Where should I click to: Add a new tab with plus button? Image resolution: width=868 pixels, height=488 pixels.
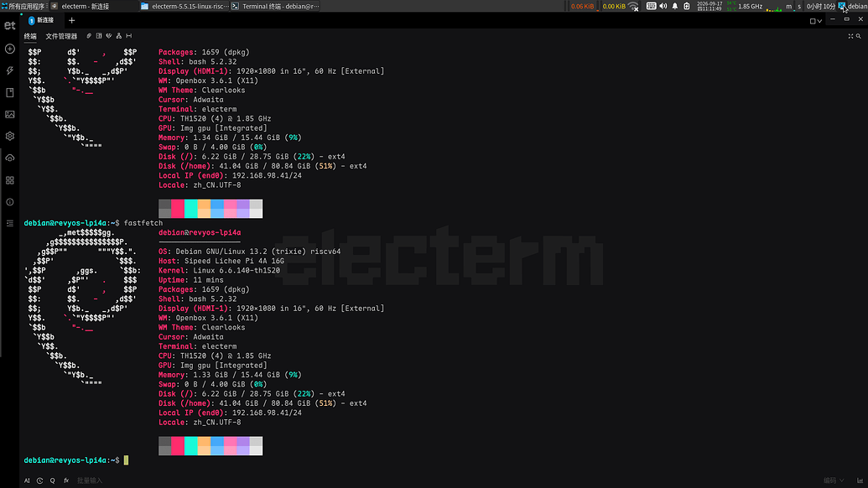(x=71, y=20)
